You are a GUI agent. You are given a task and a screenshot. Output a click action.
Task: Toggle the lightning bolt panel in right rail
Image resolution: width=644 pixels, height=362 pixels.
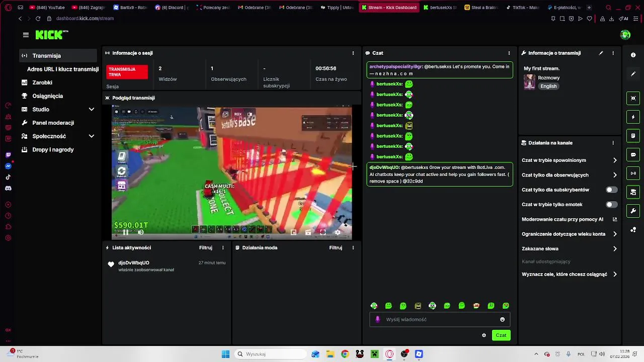(633, 117)
